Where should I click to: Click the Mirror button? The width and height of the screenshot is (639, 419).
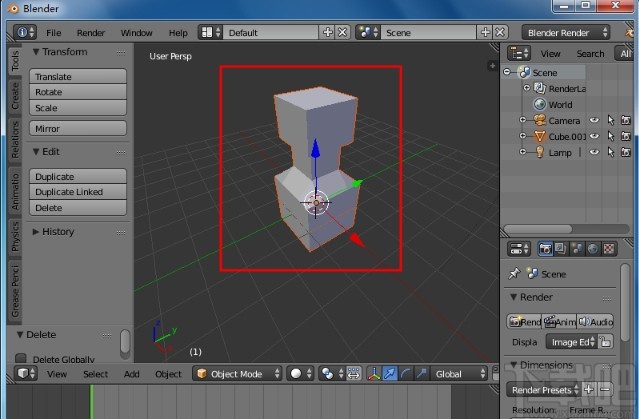(x=78, y=128)
